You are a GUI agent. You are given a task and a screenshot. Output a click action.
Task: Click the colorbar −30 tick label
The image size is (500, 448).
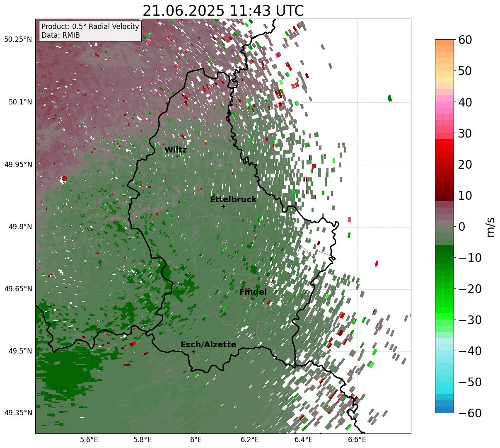pos(469,320)
